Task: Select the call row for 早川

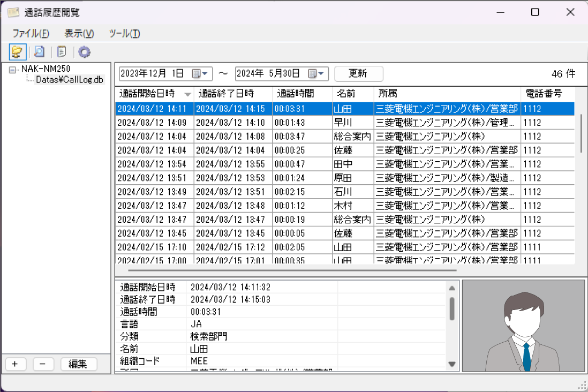Action: [x=343, y=123]
